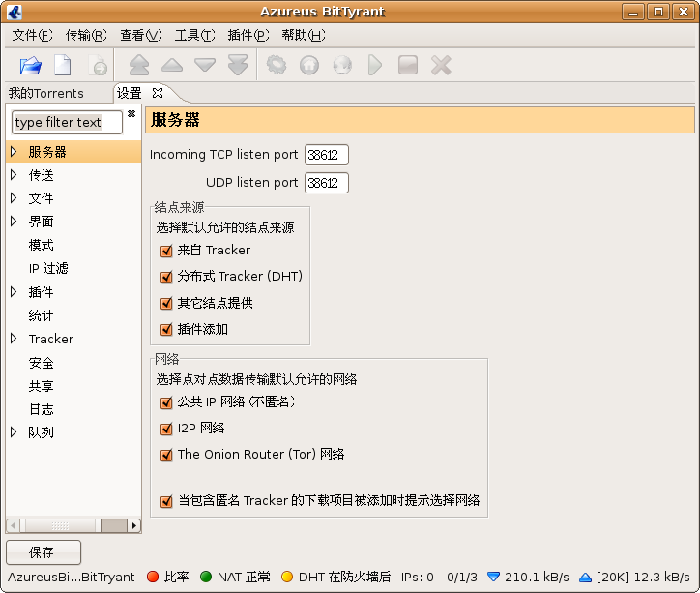Expand the 文件 tree node
Image resolution: width=700 pixels, height=593 pixels.
14,198
